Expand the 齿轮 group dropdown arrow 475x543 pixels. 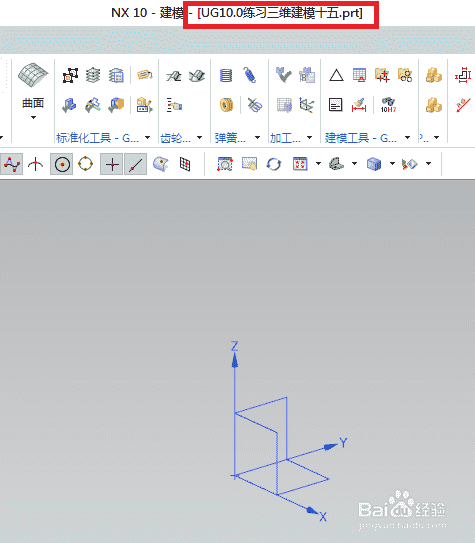click(x=200, y=137)
